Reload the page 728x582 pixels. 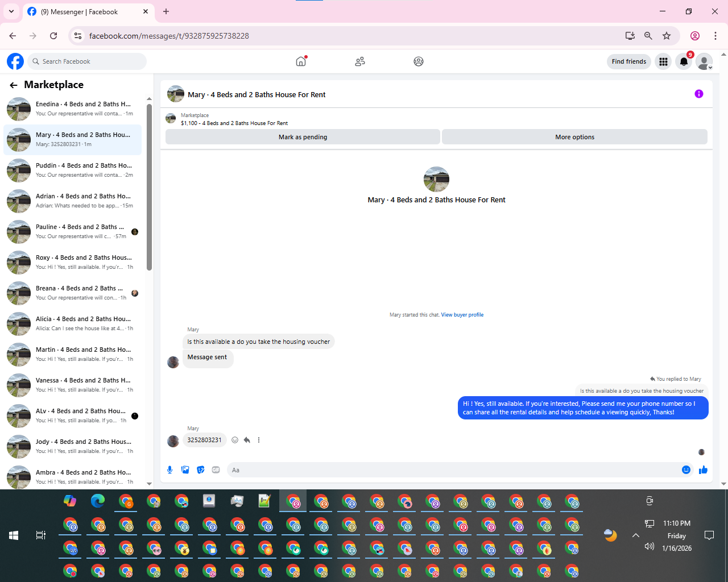point(53,36)
